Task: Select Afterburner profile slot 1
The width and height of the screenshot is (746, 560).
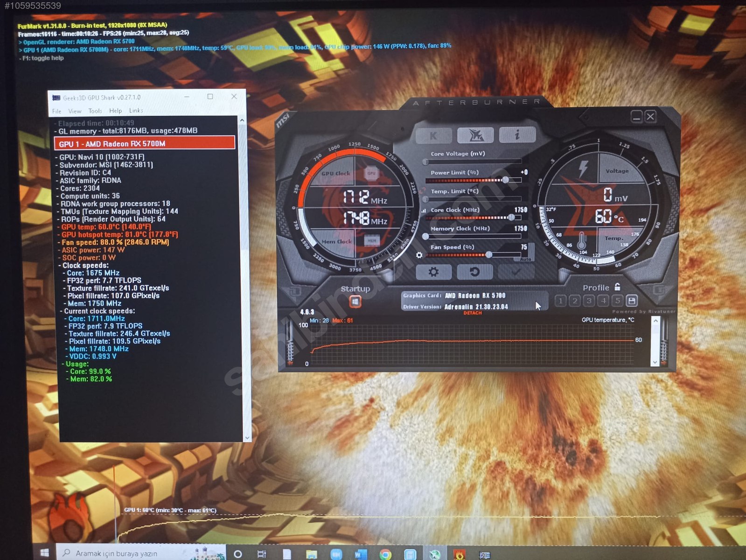Action: point(561,301)
